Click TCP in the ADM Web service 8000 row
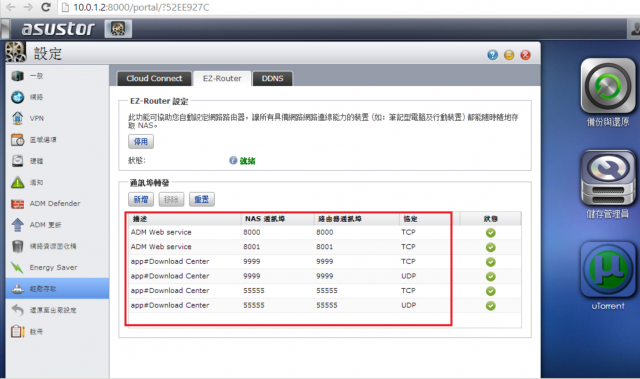 [408, 232]
